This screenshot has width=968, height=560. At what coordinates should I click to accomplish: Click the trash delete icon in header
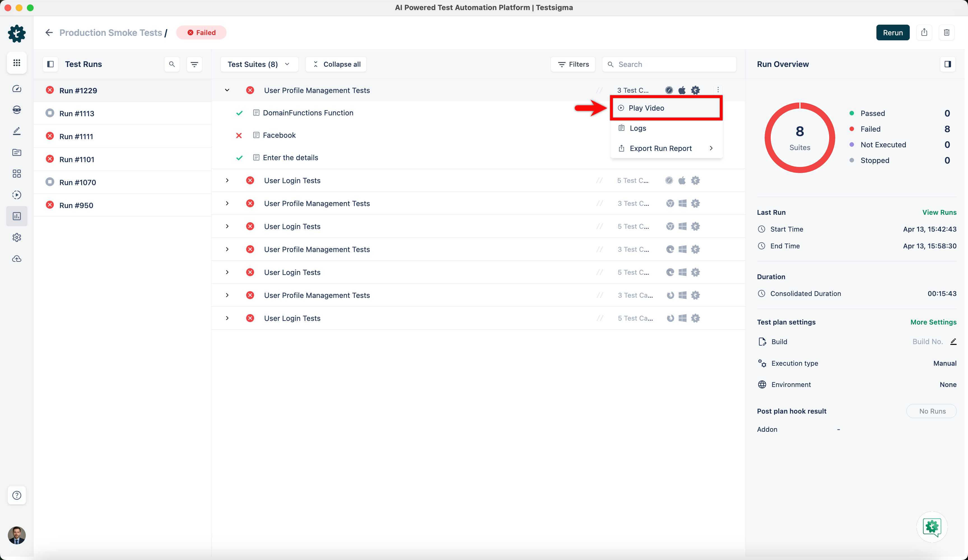[946, 33]
